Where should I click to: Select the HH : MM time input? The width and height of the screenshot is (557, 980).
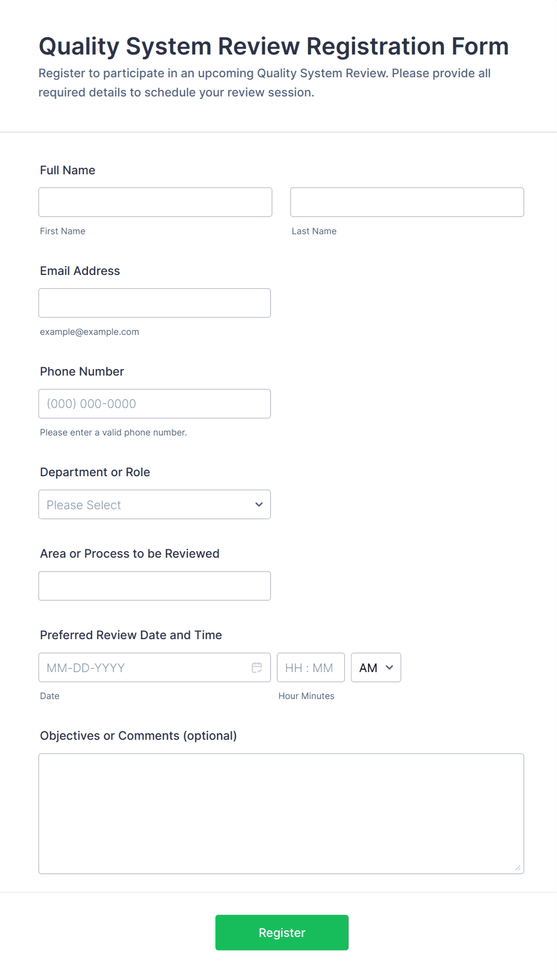[310, 667]
